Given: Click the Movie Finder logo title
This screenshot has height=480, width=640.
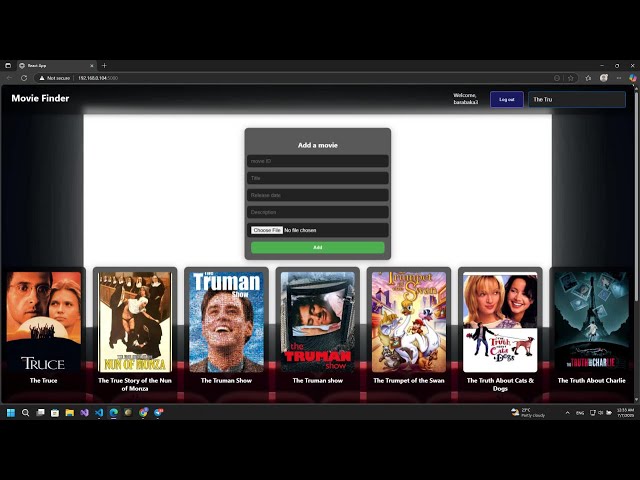Looking at the screenshot, I should (40, 98).
